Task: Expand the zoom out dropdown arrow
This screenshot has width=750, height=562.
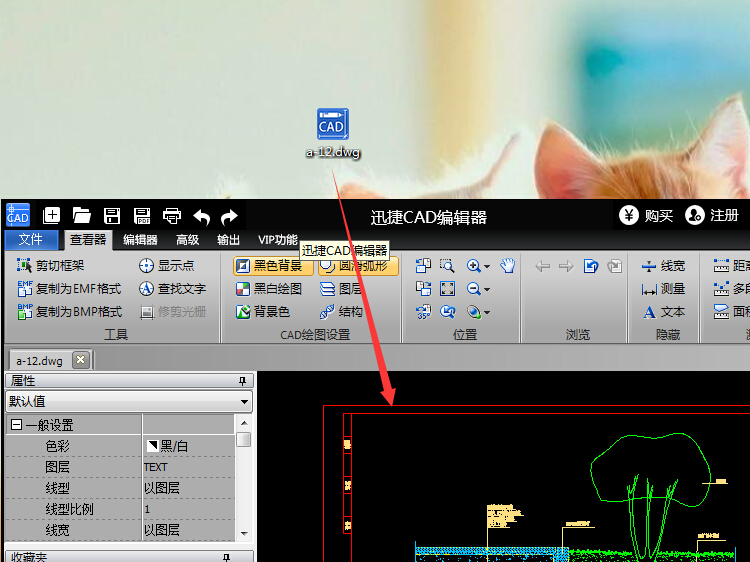Action: pos(487,289)
